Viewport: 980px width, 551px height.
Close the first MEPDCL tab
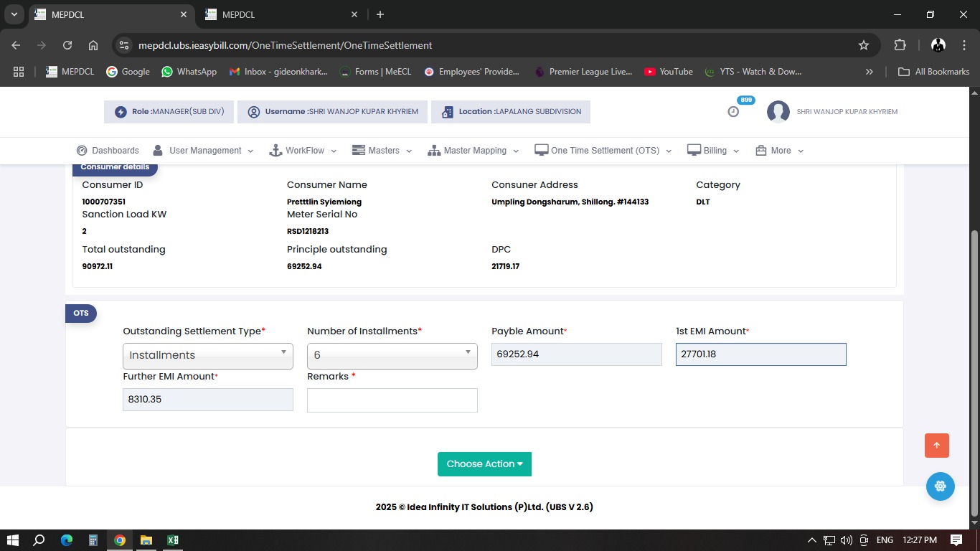click(184, 14)
